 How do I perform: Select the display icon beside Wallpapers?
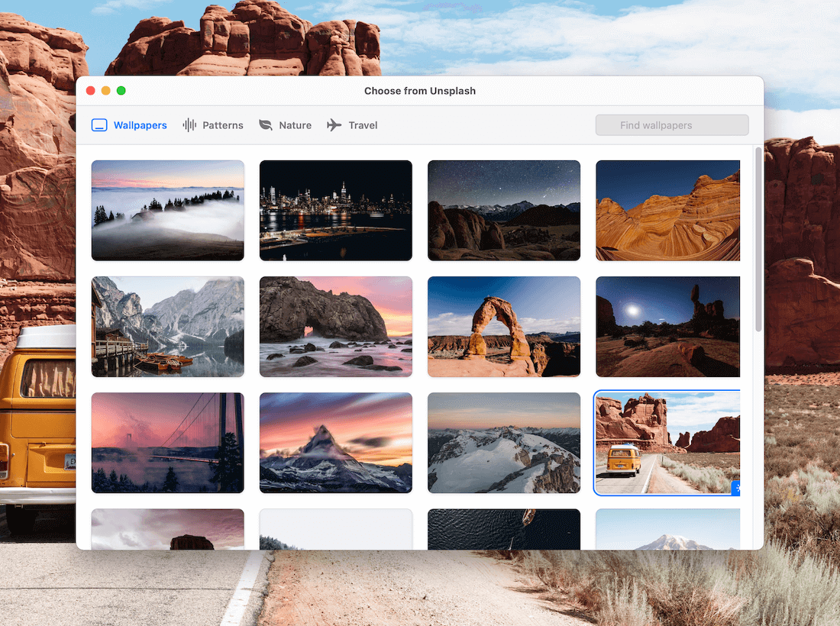coord(99,124)
